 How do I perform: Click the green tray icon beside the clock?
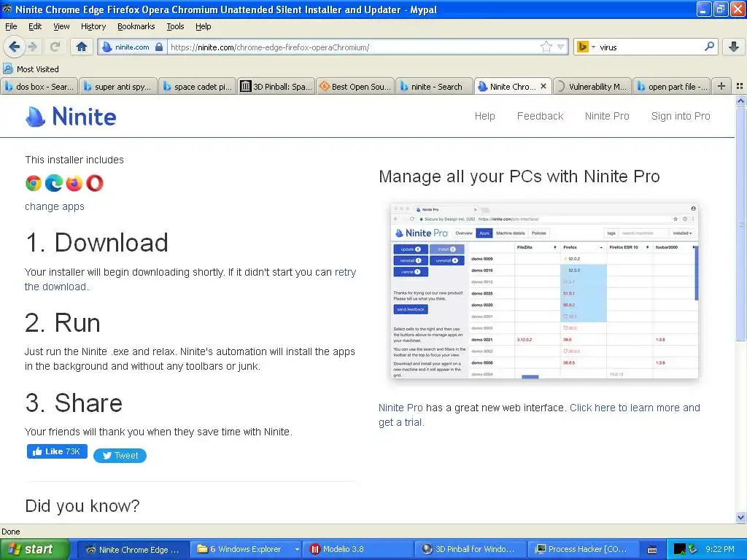point(693,549)
